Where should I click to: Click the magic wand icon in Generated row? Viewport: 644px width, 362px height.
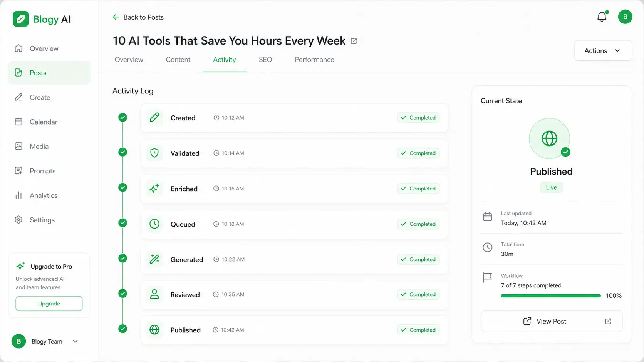click(154, 259)
